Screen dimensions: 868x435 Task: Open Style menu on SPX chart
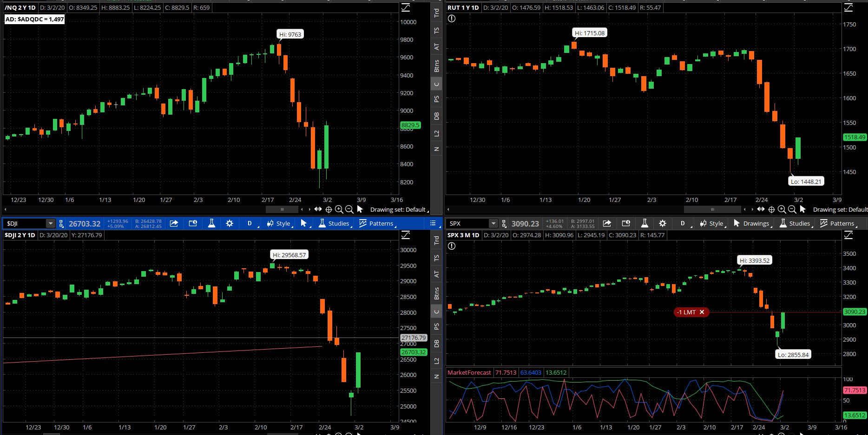tap(713, 223)
